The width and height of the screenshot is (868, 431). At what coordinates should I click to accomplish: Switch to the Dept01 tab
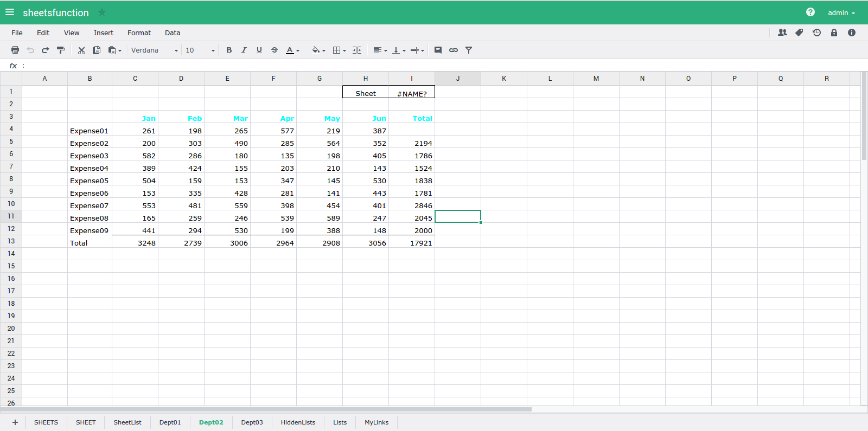(x=170, y=422)
